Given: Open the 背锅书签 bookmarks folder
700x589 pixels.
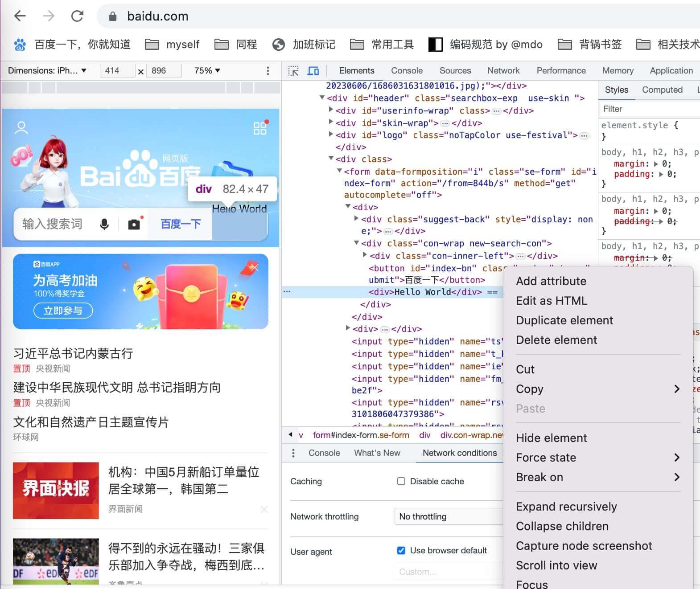Looking at the screenshot, I should (x=589, y=45).
